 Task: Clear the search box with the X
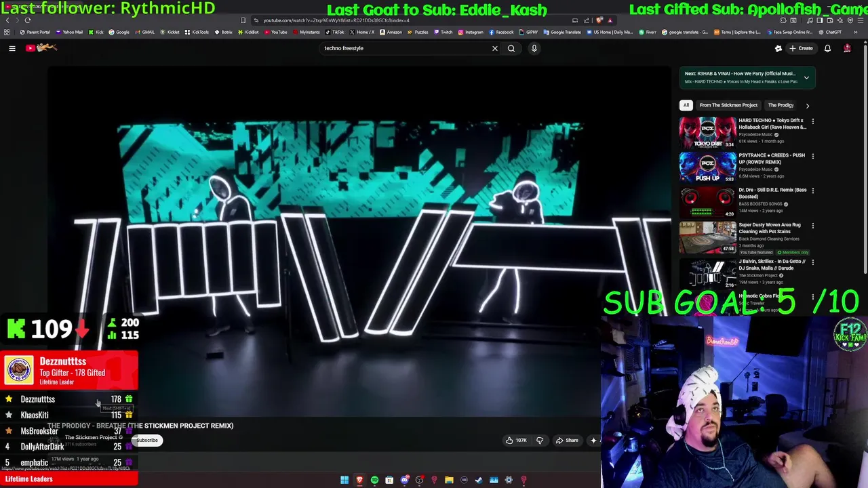coord(494,48)
